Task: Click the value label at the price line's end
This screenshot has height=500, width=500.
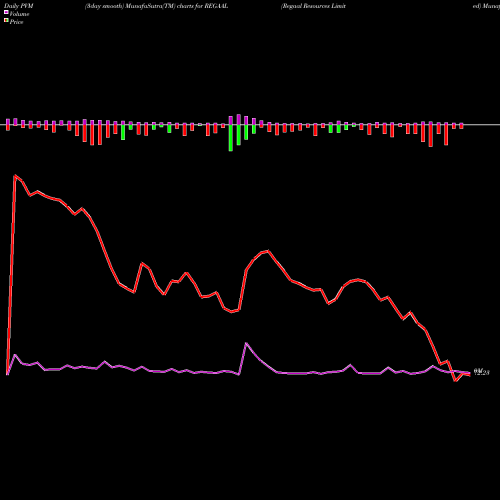Action: 482,372
